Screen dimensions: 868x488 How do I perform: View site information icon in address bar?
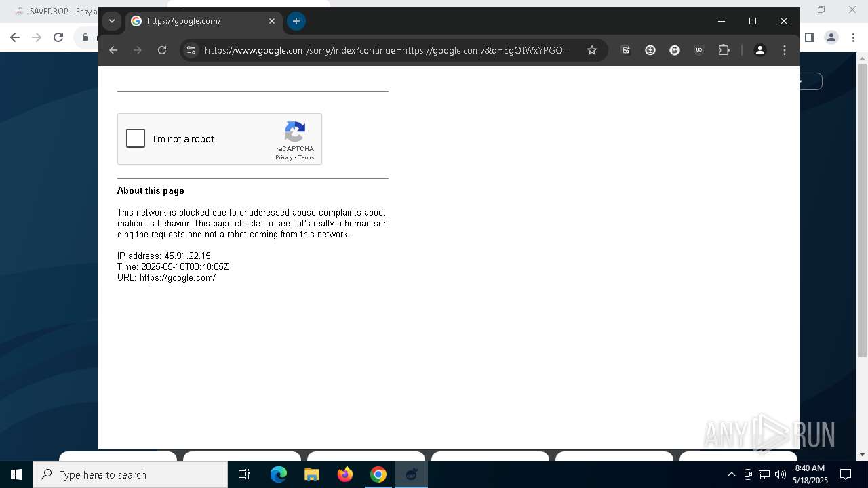pos(191,50)
